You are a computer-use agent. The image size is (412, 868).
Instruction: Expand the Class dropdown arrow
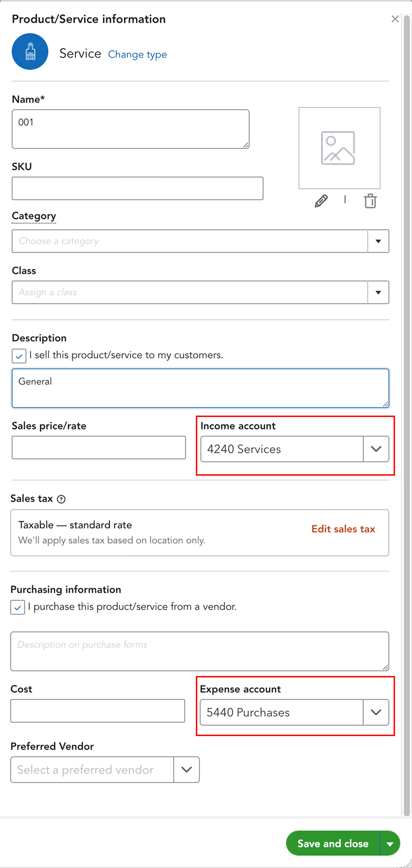pyautogui.click(x=378, y=292)
